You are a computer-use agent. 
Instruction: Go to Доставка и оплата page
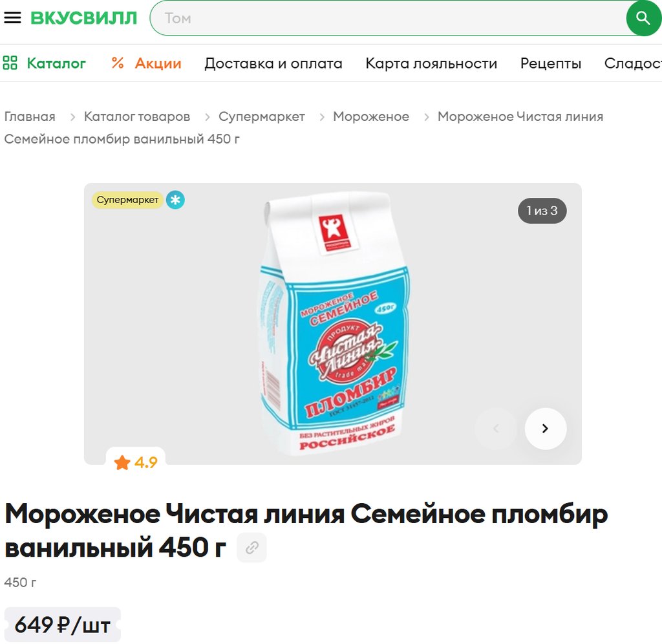273,63
